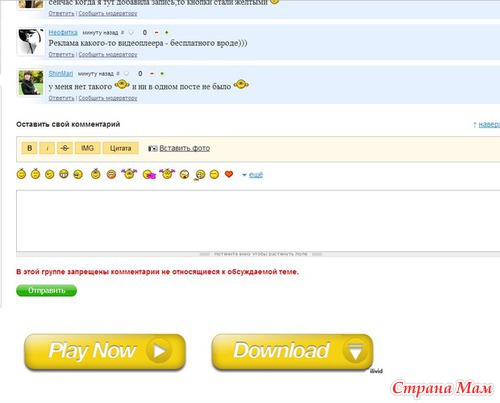The image size is (500, 403).
Task: Insert the red heart emoticon
Action: point(229,174)
